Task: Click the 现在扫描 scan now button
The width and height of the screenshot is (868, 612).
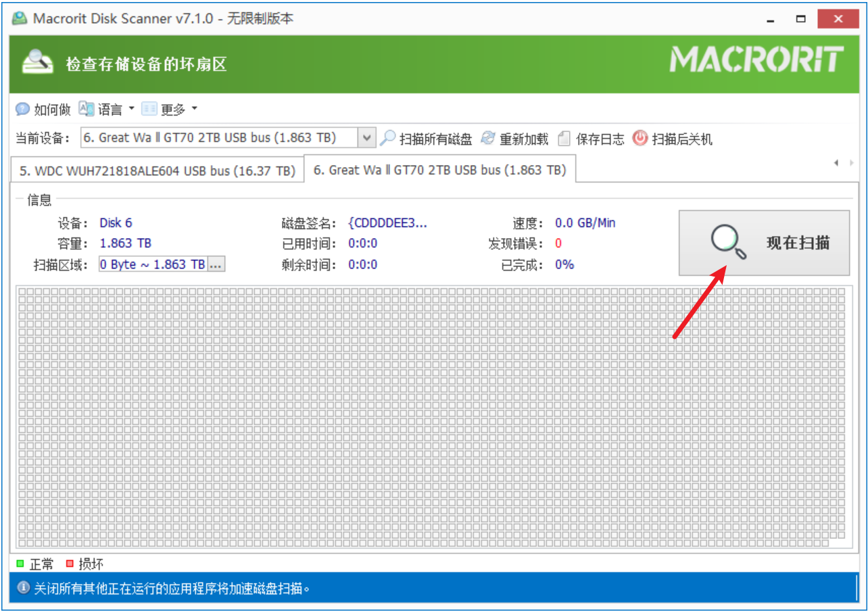Action: click(764, 243)
